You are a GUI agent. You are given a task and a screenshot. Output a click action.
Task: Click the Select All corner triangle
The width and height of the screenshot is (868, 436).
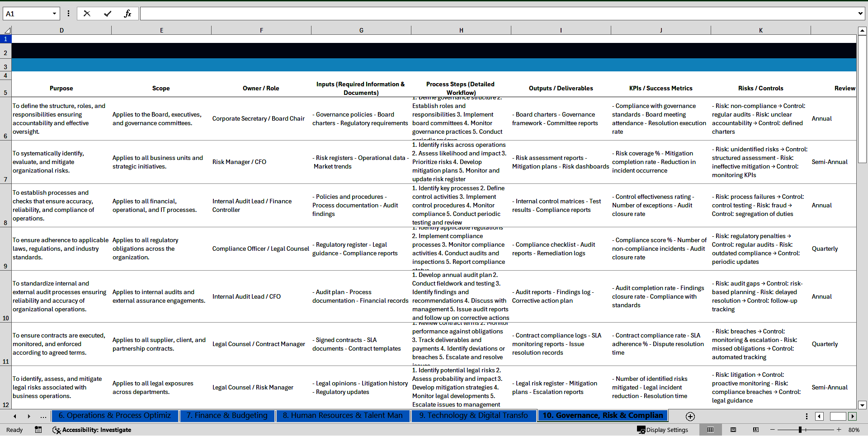click(x=7, y=30)
